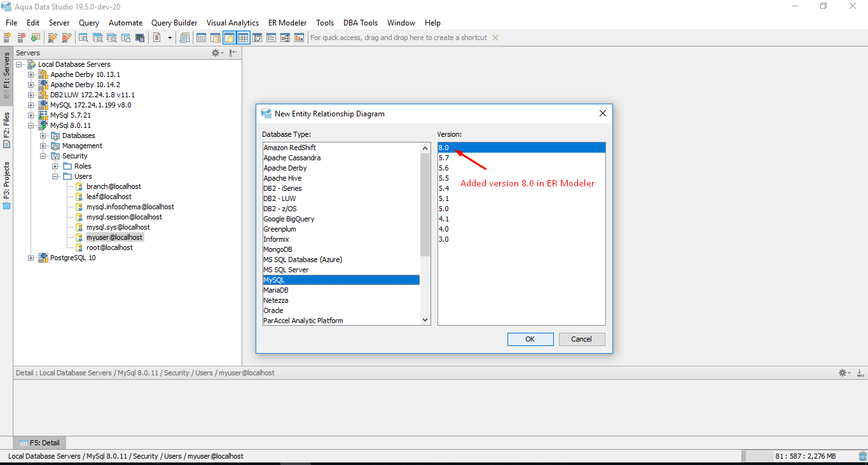The height and width of the screenshot is (465, 868).
Task: Expand the PostgreSQL 10 server node
Action: click(31, 258)
